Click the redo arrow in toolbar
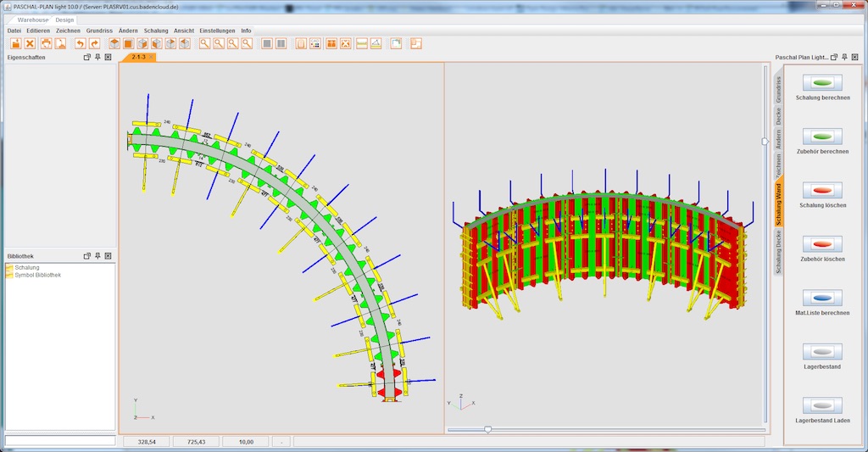The image size is (868, 452). coord(94,43)
